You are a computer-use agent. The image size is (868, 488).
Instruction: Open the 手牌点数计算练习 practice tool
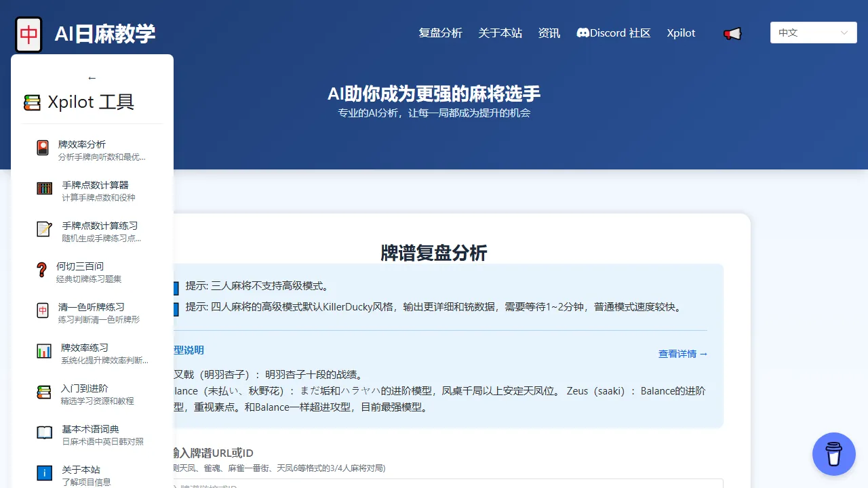coord(91,230)
